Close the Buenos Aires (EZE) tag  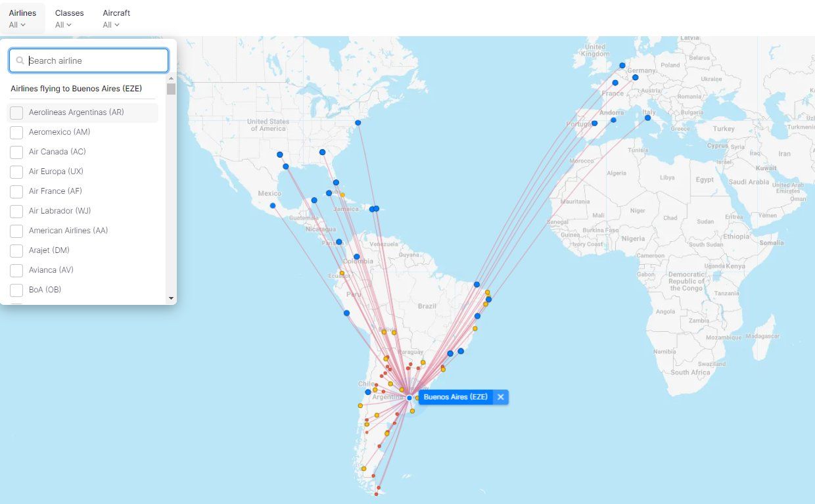pos(501,397)
